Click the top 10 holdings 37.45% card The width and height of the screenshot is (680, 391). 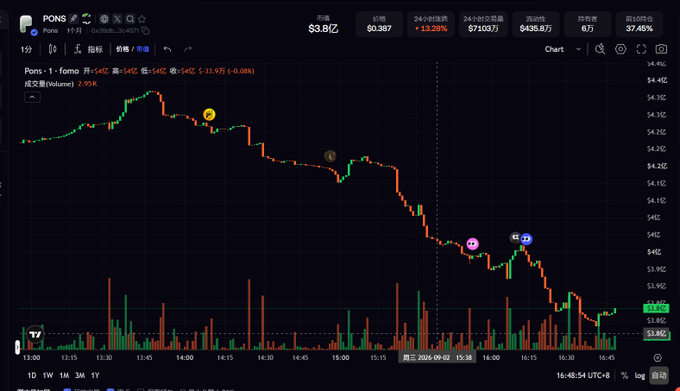coord(639,24)
